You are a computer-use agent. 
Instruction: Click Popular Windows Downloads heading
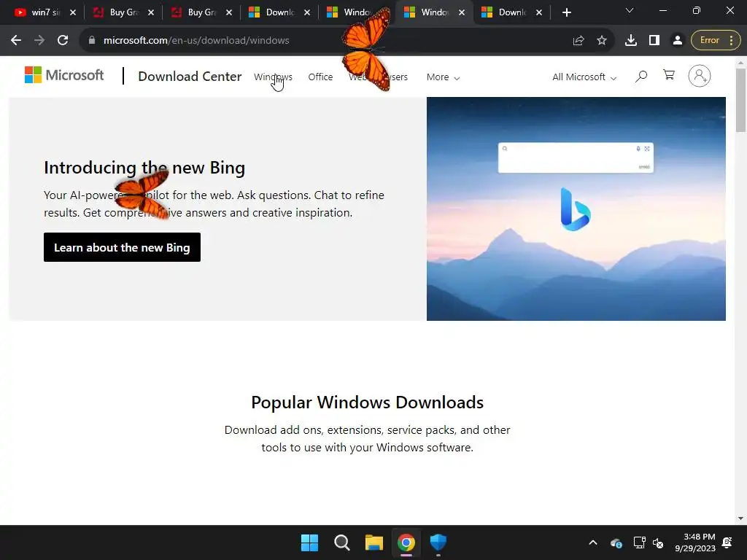pos(368,402)
